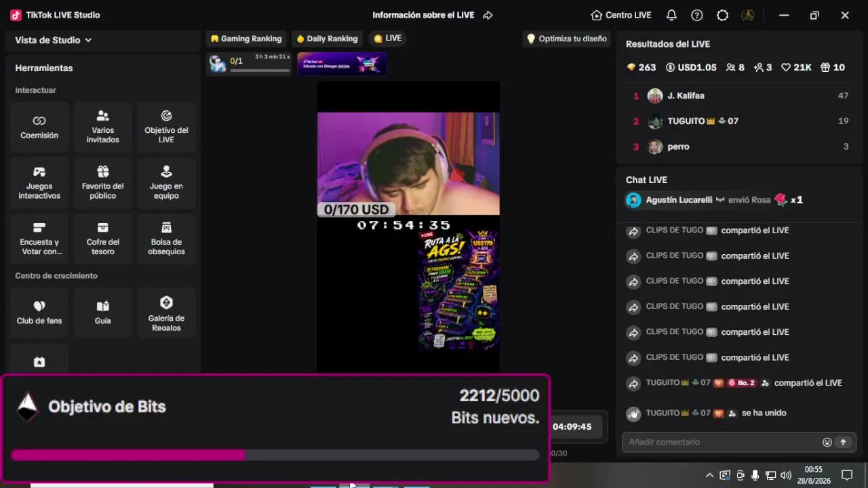Select the webcam preview in the stream canvas
Screen dimensions: 868x488
(408, 163)
